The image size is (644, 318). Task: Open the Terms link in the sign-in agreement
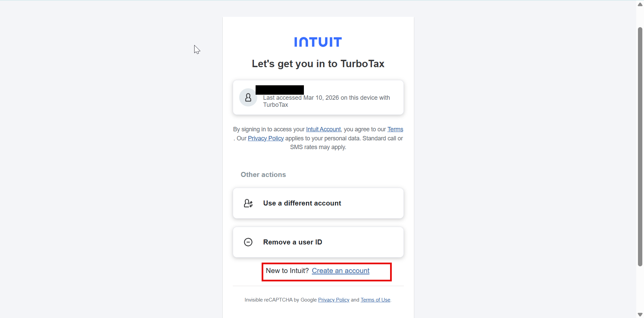(395, 129)
